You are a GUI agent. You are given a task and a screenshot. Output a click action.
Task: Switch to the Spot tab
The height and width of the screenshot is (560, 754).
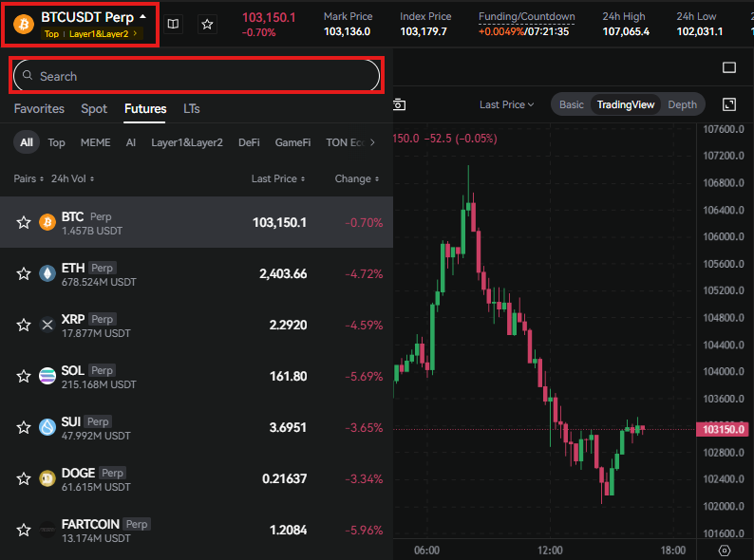click(x=94, y=108)
